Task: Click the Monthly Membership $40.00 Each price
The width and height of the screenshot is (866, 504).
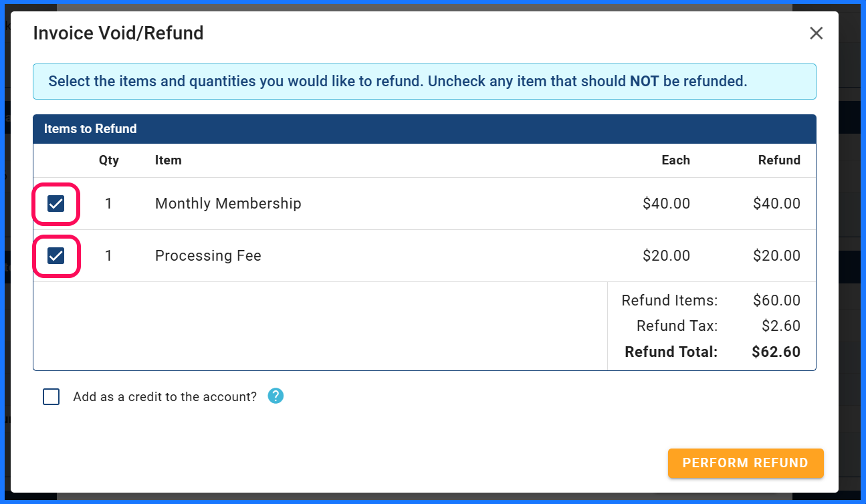Action: [x=666, y=203]
